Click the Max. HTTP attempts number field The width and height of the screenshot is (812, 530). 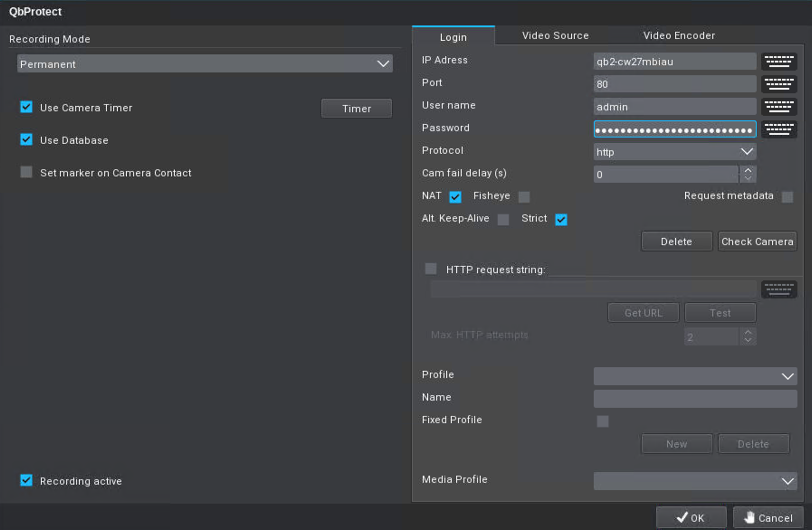[x=712, y=337]
